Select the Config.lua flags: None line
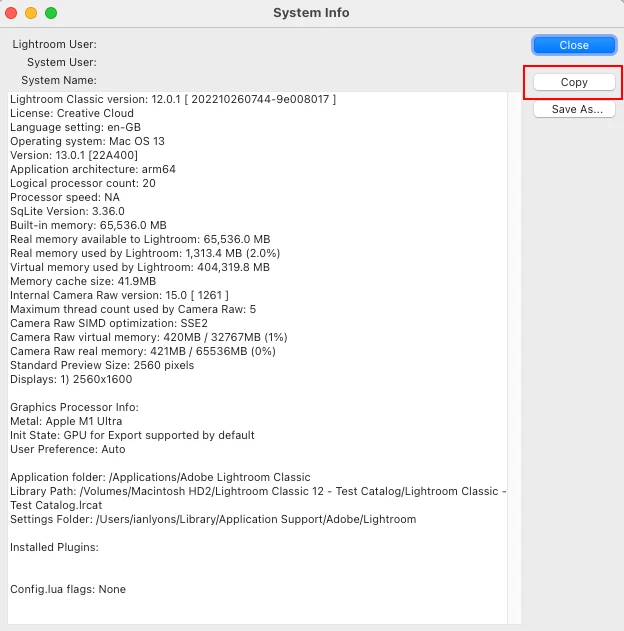 pos(68,590)
